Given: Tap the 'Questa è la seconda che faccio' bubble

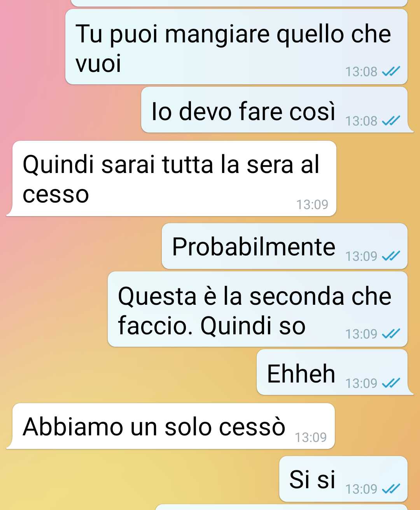Looking at the screenshot, I should (x=257, y=309).
